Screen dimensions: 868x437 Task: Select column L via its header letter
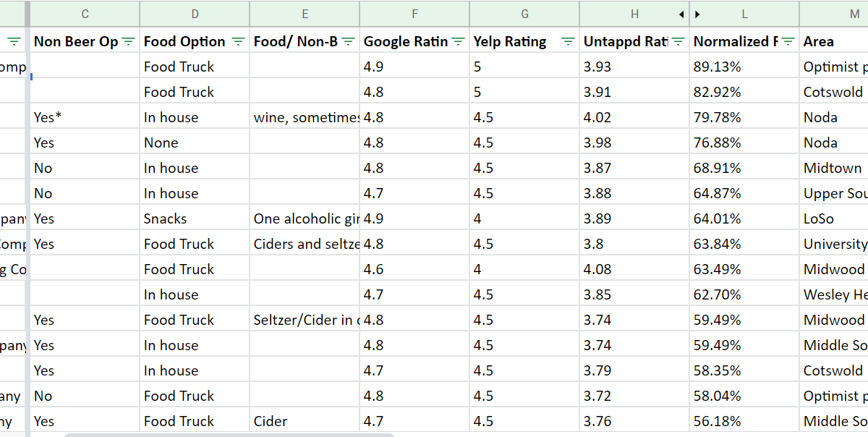coord(746,14)
